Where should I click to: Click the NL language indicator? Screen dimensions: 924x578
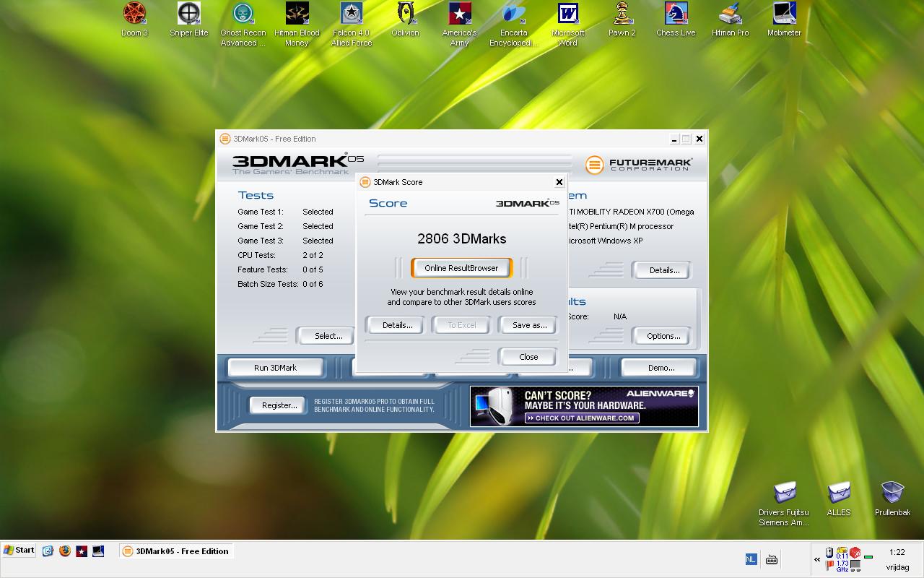click(750, 559)
